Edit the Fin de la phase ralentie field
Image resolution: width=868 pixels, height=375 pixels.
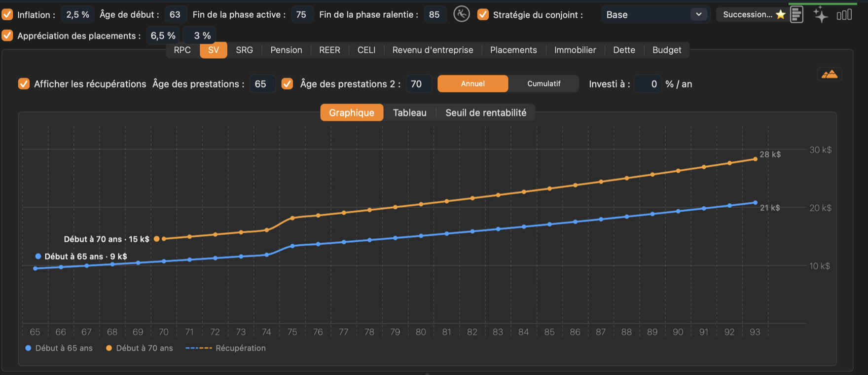click(x=434, y=14)
